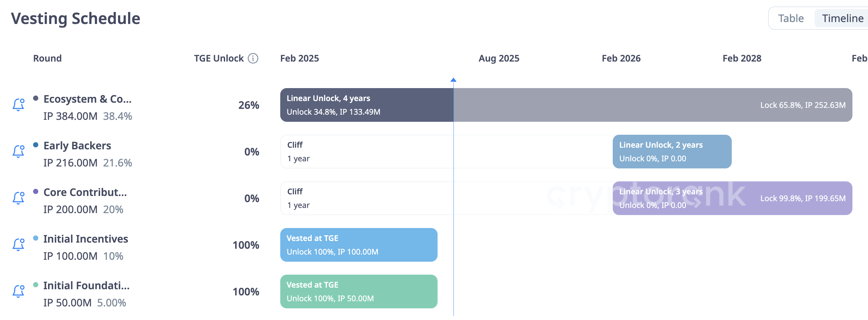Click the Ecosystem dark color dot
The image size is (868, 320).
[x=36, y=98]
